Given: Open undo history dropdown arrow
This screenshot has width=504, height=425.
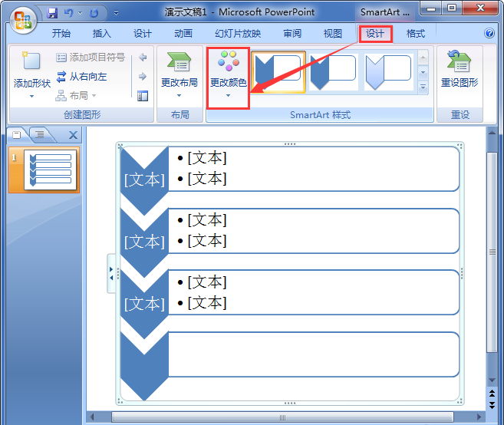Looking at the screenshot, I should pyautogui.click(x=81, y=13).
